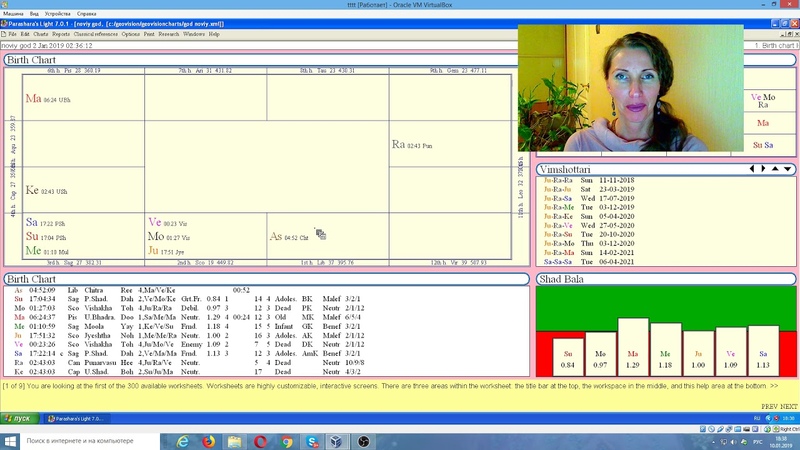Open the File menu
Viewport: 800px width, 450px height.
(12, 34)
